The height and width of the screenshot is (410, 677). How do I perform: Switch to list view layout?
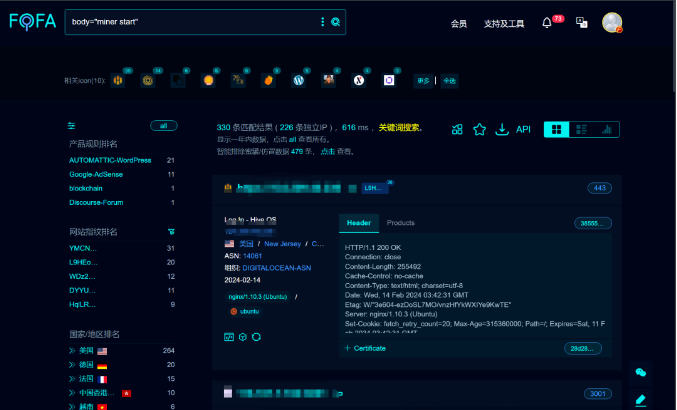pos(582,129)
